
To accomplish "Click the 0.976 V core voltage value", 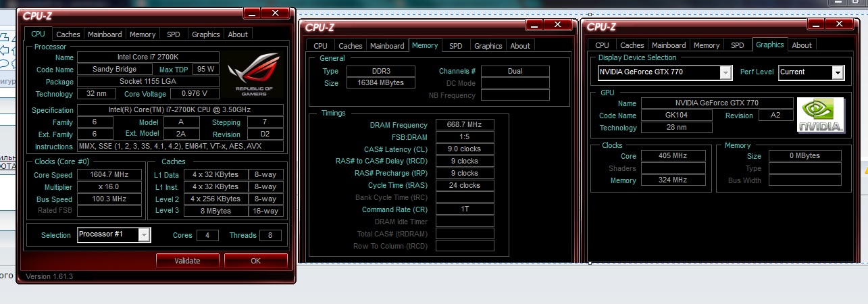I will [x=195, y=93].
